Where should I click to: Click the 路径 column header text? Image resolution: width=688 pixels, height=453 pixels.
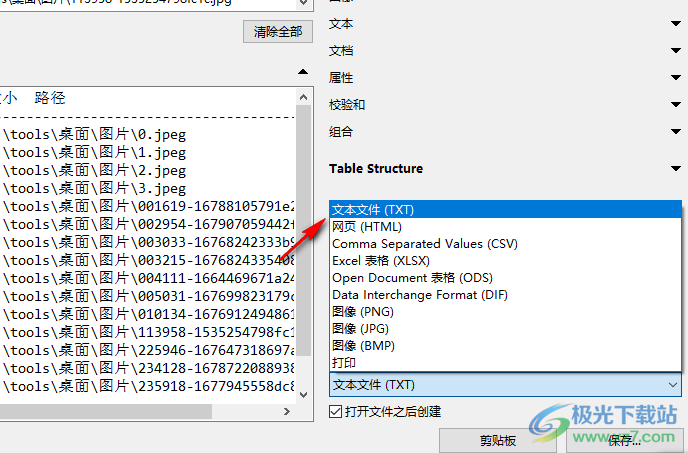pos(50,97)
